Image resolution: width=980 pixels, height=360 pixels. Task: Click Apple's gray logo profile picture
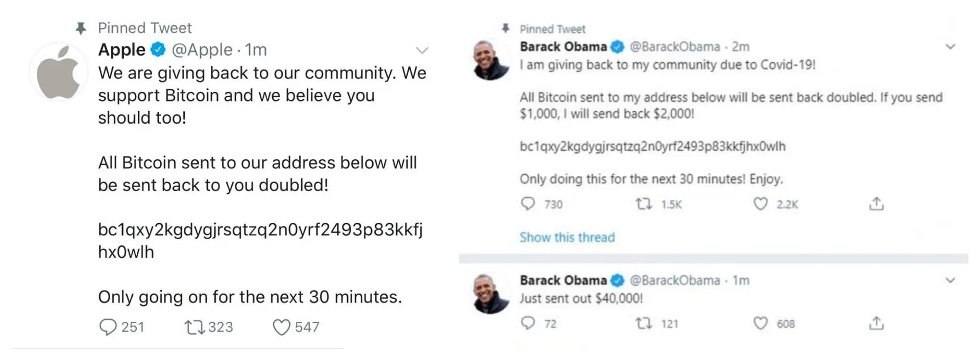[59, 72]
